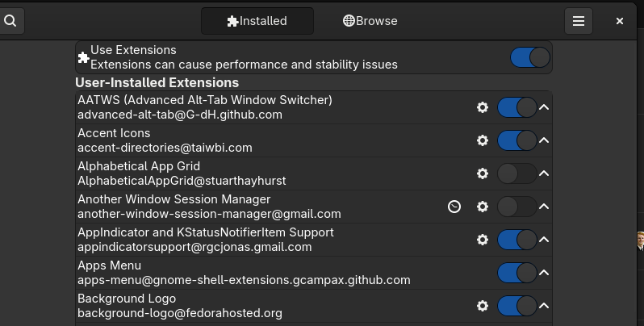This screenshot has height=326, width=644.
Task: Turn off the Apps Menu extension
Action: click(517, 273)
